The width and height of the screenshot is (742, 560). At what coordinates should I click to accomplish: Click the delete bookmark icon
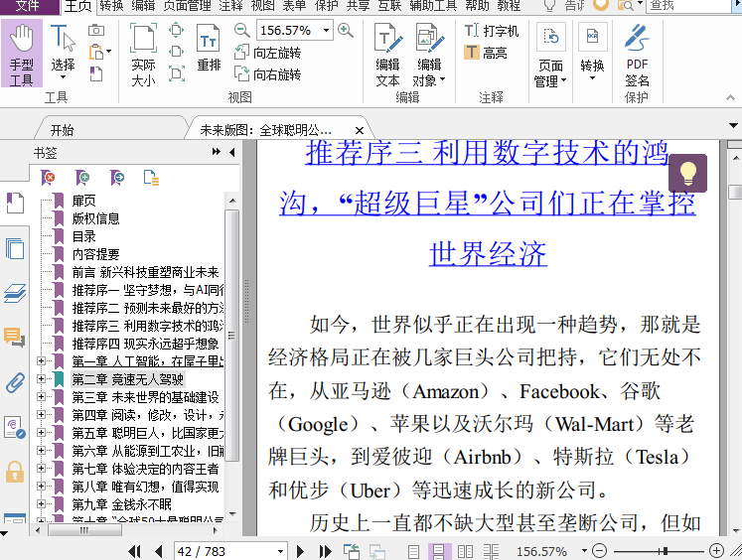click(48, 178)
